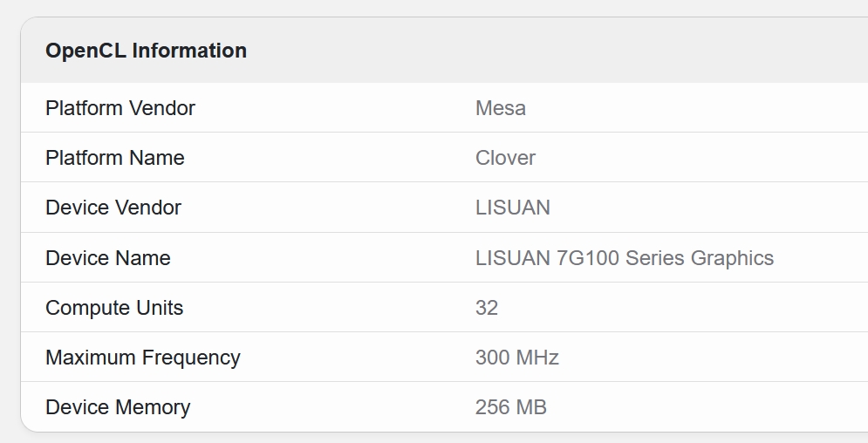Select the Maximum Frequency label
868x443 pixels.
point(143,358)
